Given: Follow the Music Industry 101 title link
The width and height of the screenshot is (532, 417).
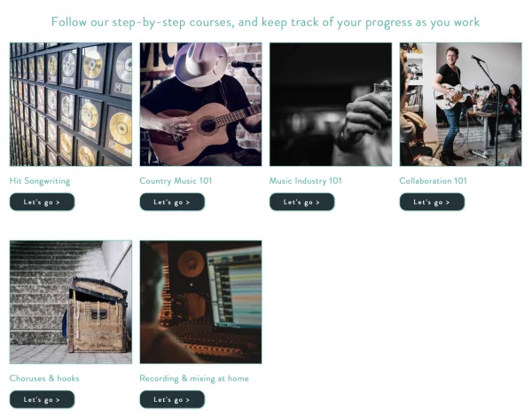Looking at the screenshot, I should [x=305, y=181].
